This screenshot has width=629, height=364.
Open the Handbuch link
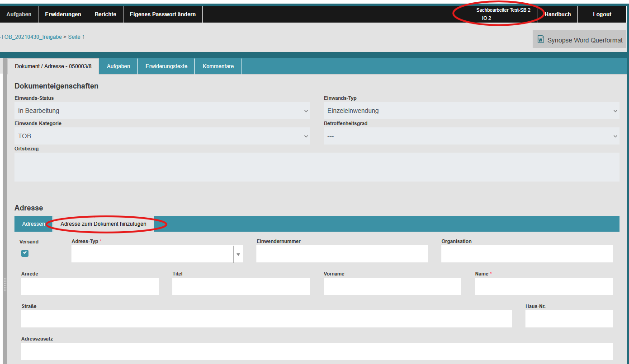[x=558, y=14]
